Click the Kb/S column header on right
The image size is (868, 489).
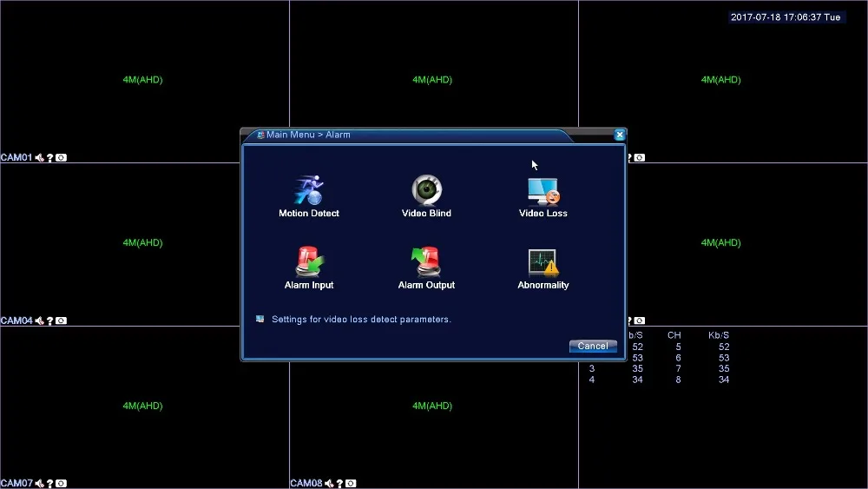point(719,335)
